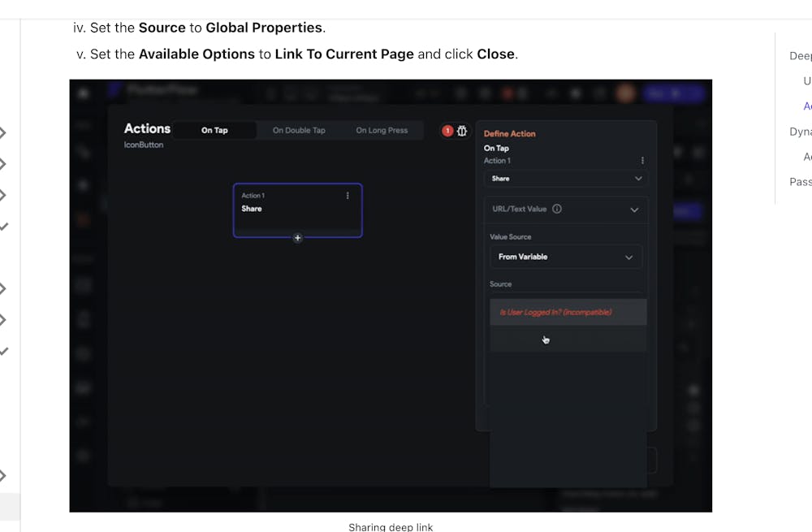Click the IconButton label under Actions
This screenshot has width=812, height=532.
pyautogui.click(x=144, y=145)
